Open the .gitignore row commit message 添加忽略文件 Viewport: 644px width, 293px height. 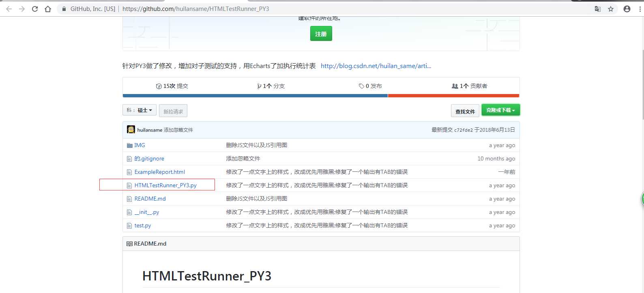click(243, 158)
